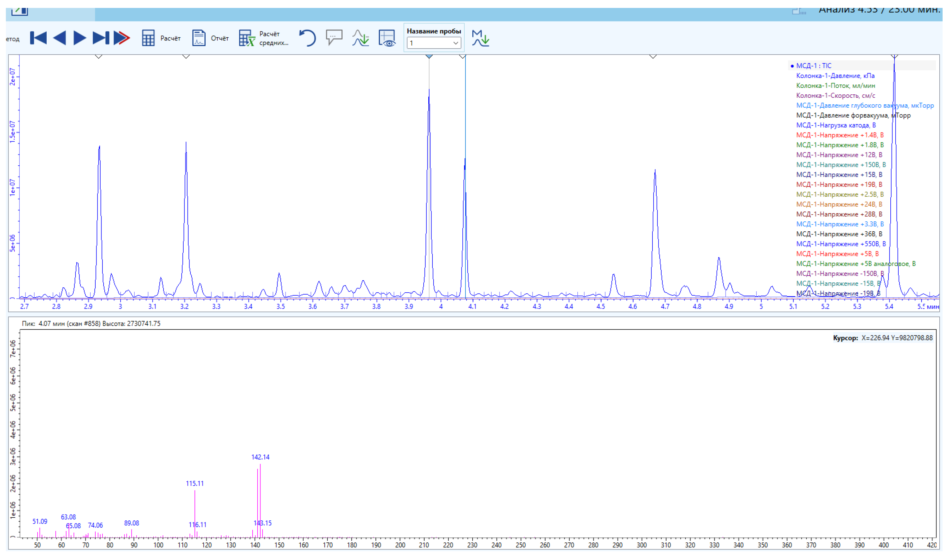Go to the previous record arrow
The height and width of the screenshot is (560, 947).
(60, 38)
